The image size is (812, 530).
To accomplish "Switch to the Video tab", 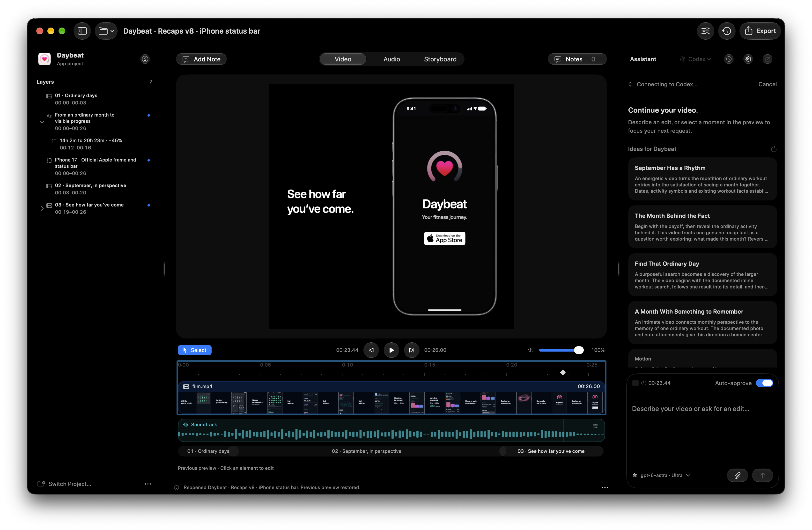I will (343, 59).
